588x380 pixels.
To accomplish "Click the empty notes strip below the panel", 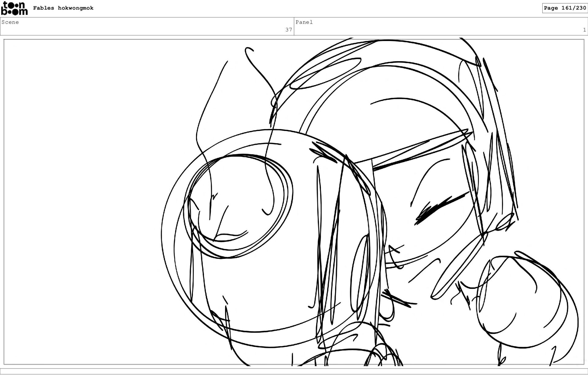I will [x=294, y=371].
